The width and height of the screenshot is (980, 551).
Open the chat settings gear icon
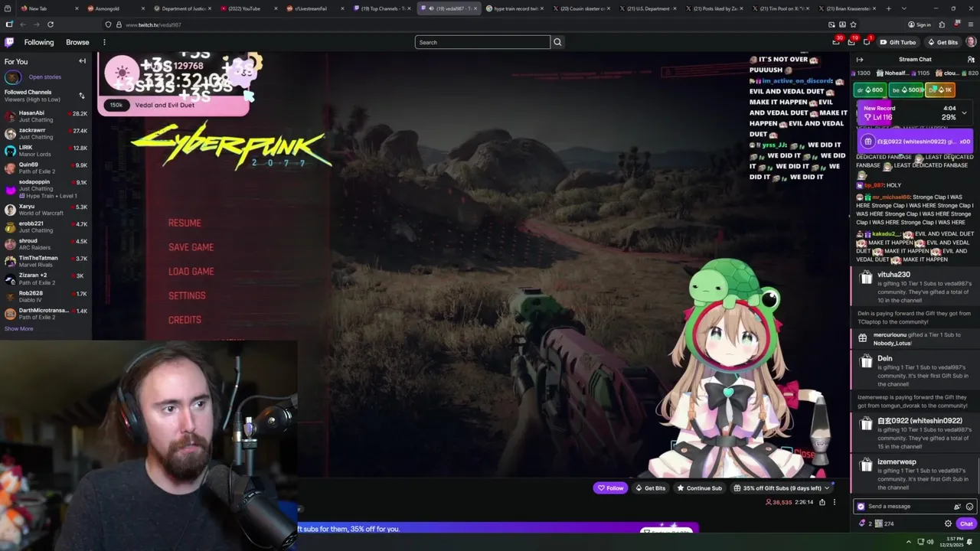point(948,523)
